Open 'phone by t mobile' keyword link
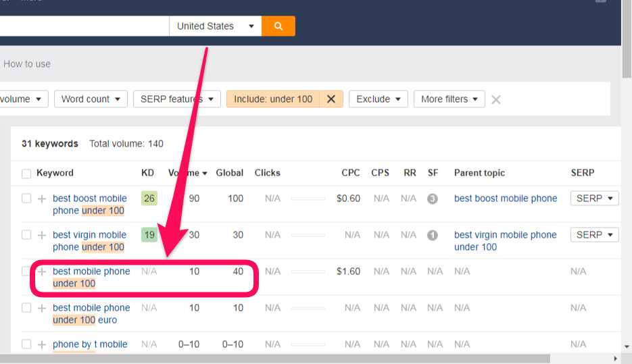The height and width of the screenshot is (364, 632). pyautogui.click(x=90, y=344)
